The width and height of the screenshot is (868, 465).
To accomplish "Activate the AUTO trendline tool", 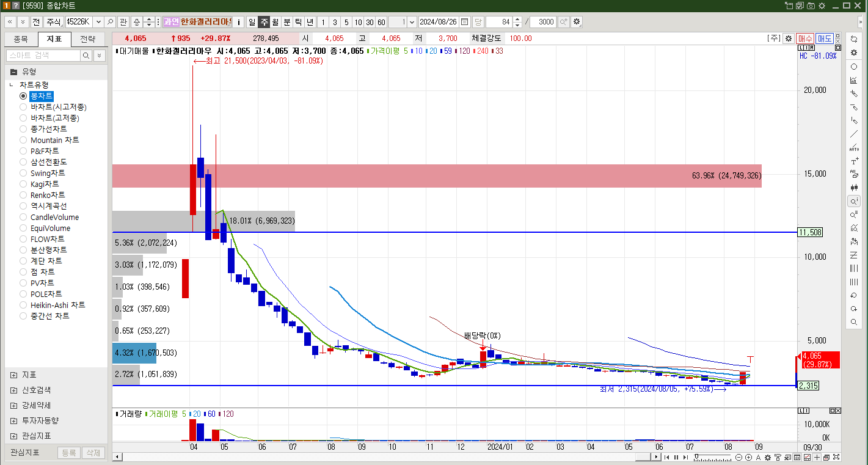I will 854,148.
